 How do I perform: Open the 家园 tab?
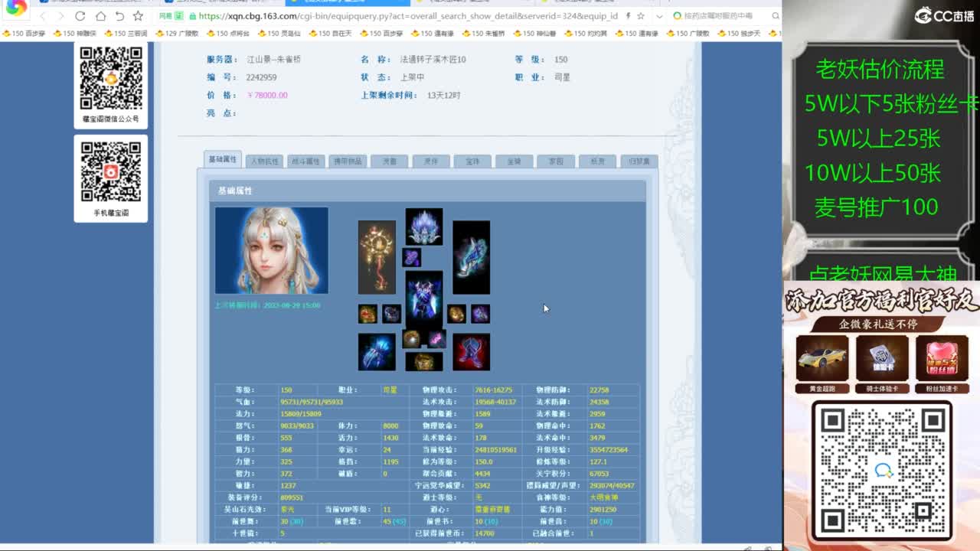pos(555,161)
